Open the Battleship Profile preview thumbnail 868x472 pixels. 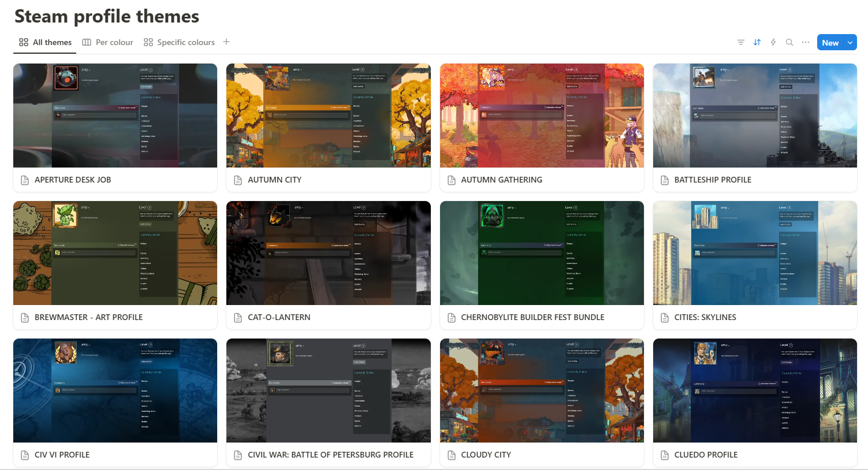(x=755, y=116)
